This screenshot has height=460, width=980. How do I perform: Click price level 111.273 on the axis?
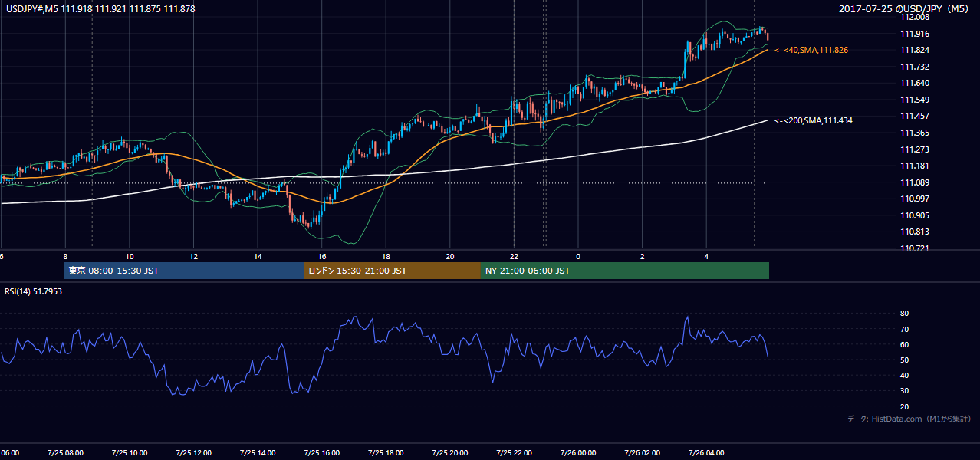[915, 149]
